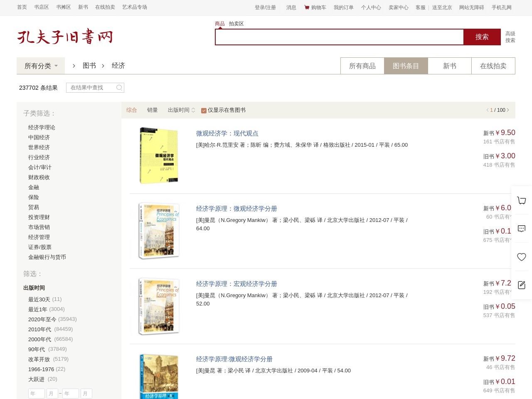
Task: Open cover thumbnail of 经济学原理：宏观经济学分册
Action: 159,306
